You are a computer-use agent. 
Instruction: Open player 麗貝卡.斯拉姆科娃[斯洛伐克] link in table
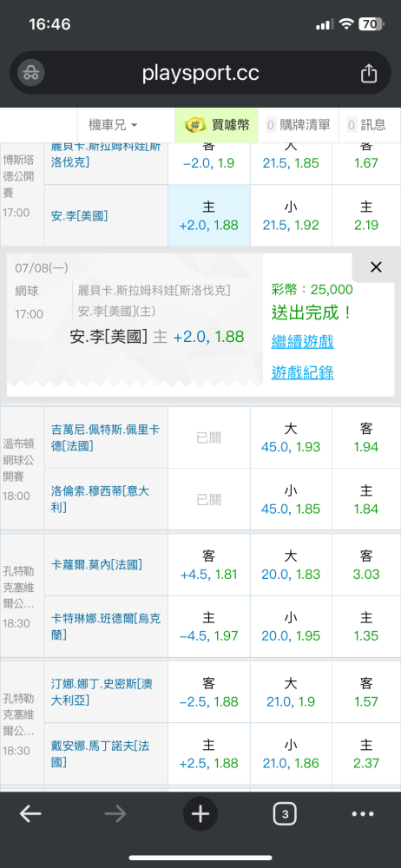click(x=106, y=155)
